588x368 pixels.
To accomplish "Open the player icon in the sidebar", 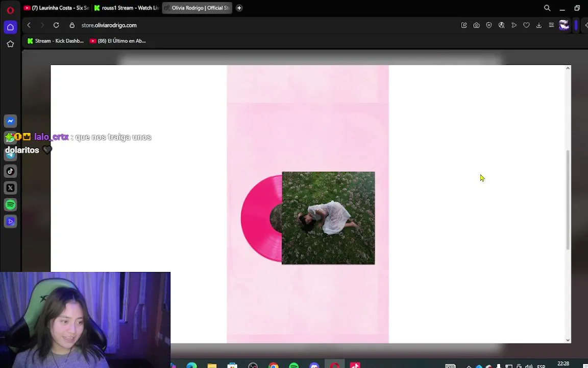I will (11, 221).
